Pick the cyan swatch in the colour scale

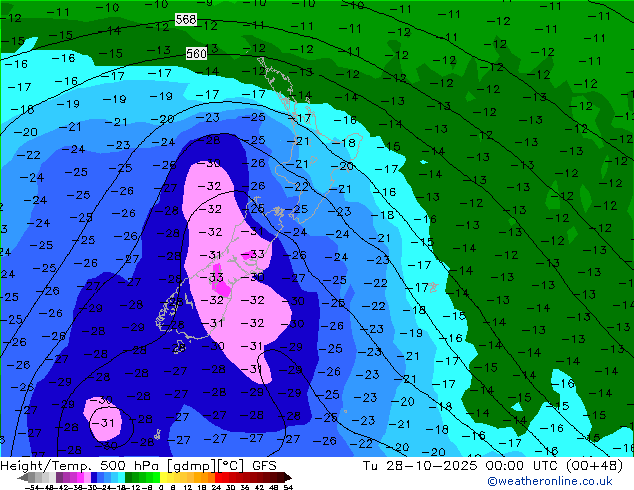pyautogui.click(x=121, y=477)
